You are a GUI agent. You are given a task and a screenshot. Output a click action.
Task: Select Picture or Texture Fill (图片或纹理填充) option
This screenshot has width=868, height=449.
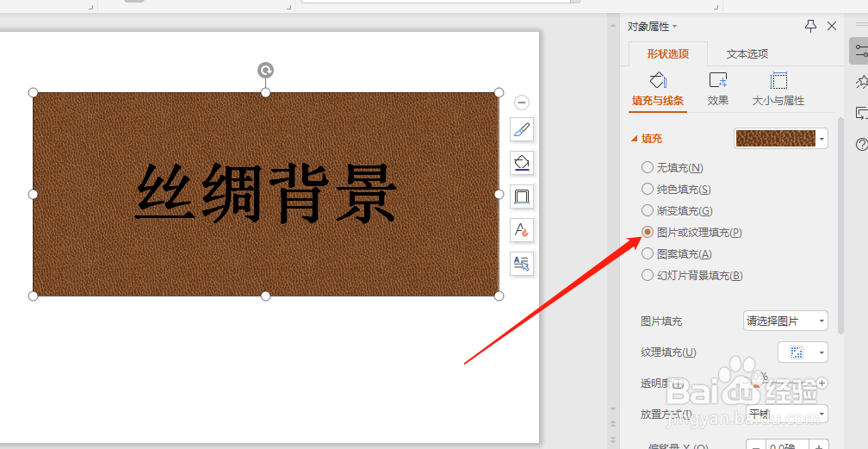[648, 233]
